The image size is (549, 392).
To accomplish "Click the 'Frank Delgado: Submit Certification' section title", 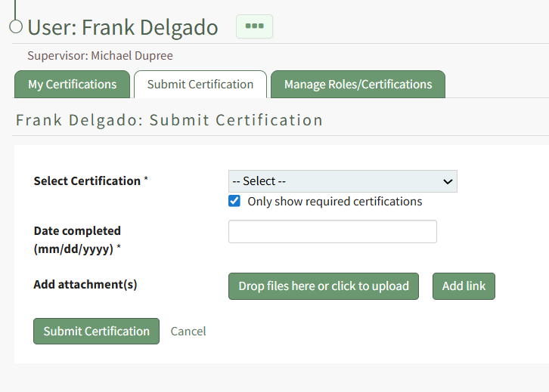I will [x=169, y=120].
